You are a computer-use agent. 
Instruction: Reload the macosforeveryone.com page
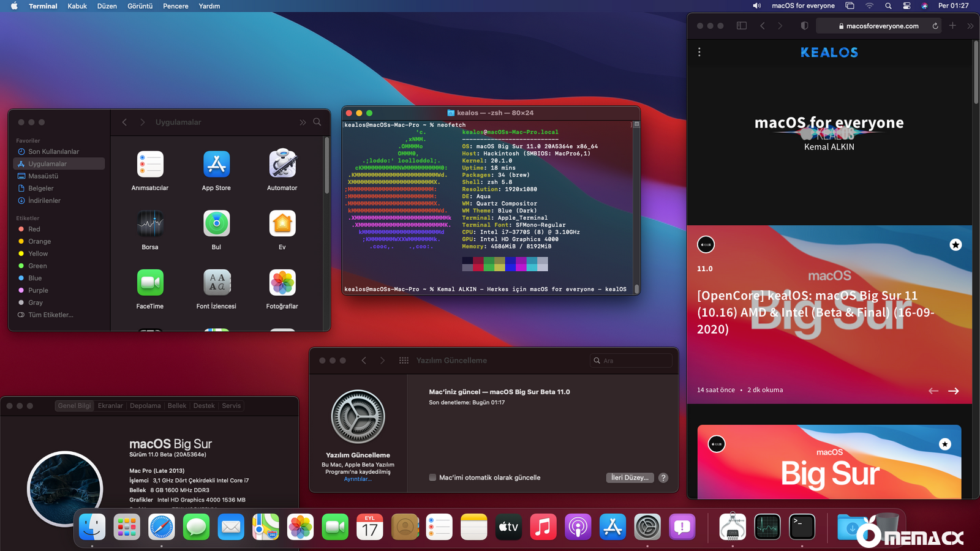(935, 26)
